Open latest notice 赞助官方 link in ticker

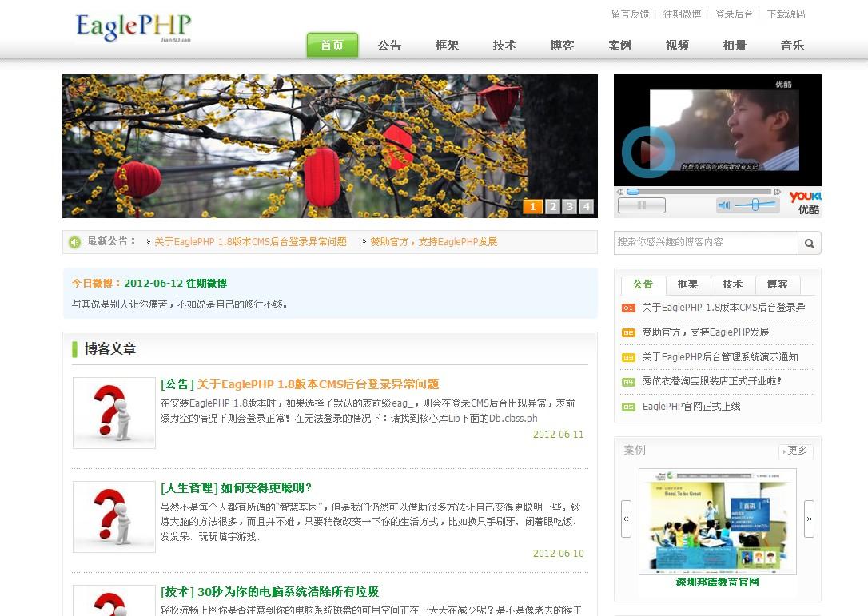pos(433,242)
